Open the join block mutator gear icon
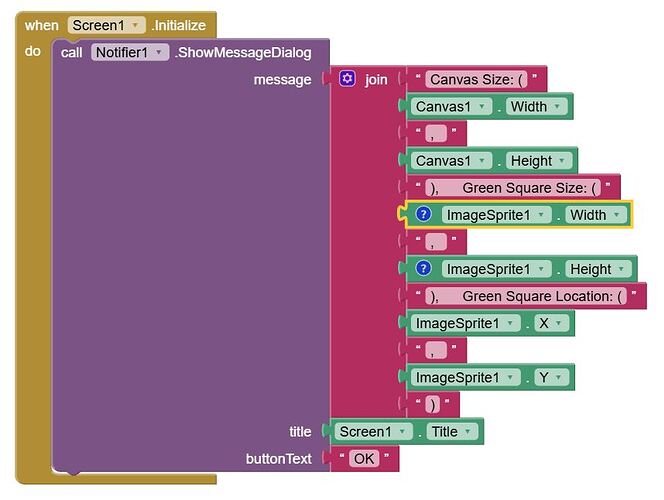 (x=347, y=79)
